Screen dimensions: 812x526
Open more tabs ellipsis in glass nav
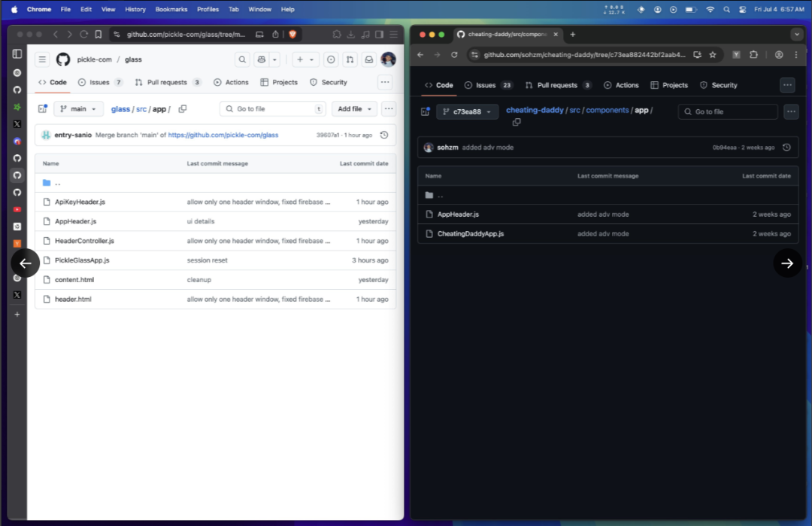(x=385, y=82)
